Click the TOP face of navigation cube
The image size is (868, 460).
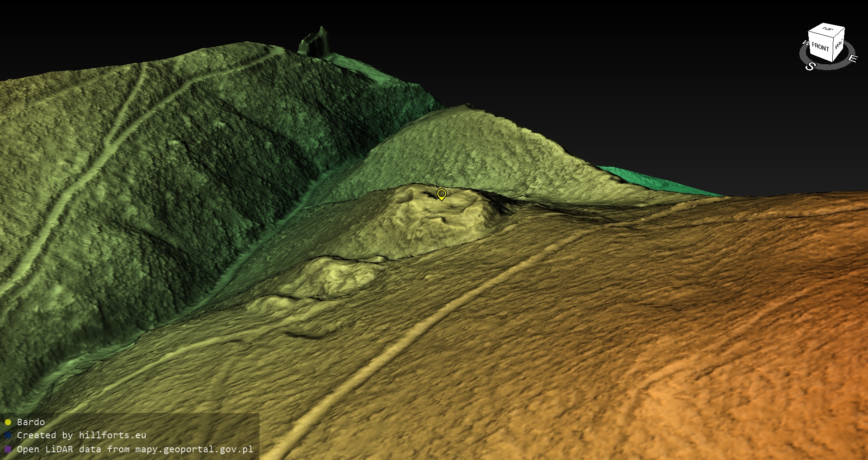[827, 29]
